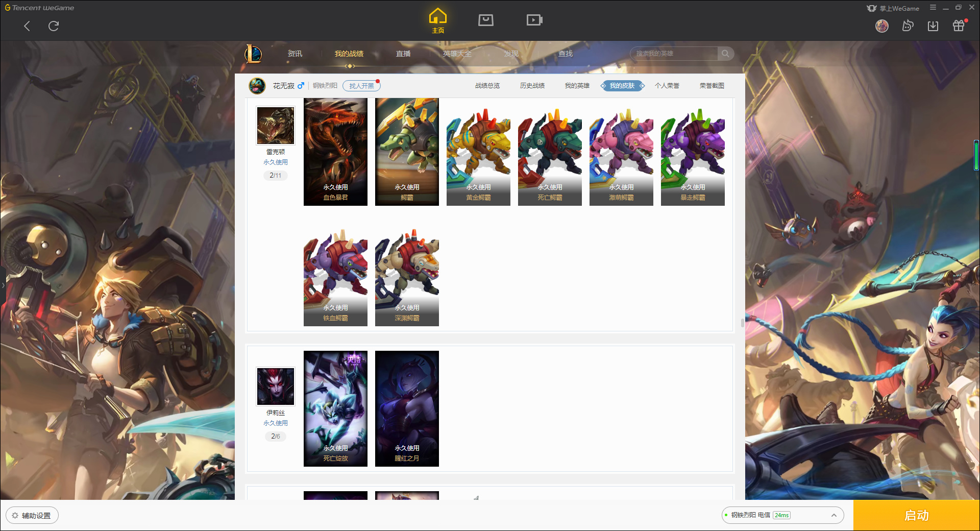The image size is (980, 531).
Task: Open the 血色暴君 skin card
Action: point(335,152)
